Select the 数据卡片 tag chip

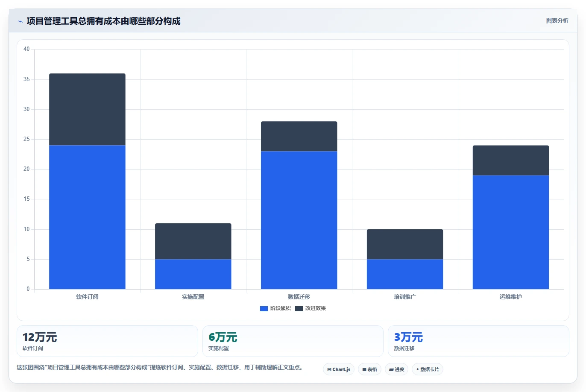(x=428, y=369)
